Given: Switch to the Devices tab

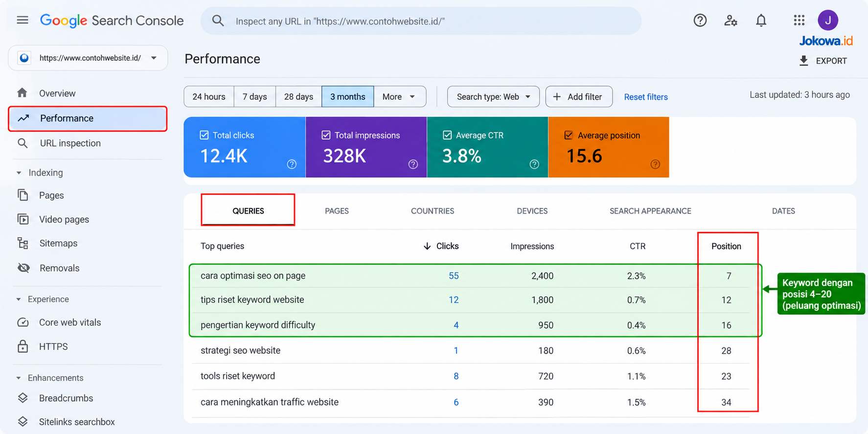Looking at the screenshot, I should [532, 211].
